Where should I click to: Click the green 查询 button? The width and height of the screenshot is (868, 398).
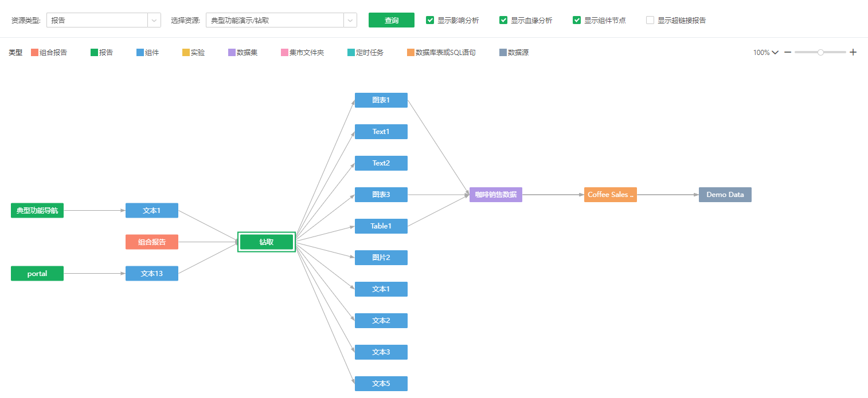click(x=391, y=20)
